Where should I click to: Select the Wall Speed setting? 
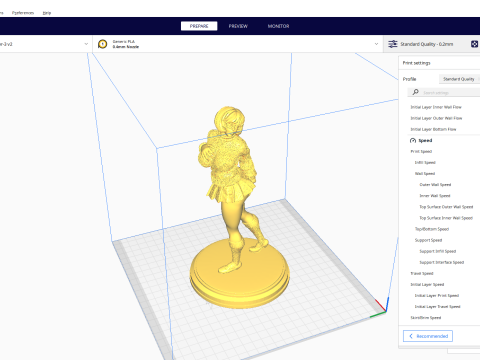pos(425,173)
